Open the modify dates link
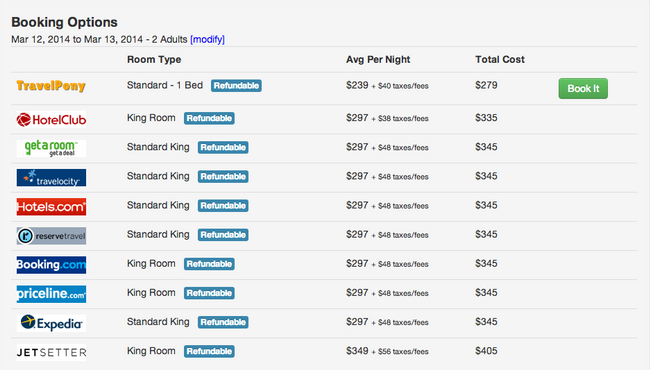The height and width of the screenshot is (370, 650). 207,39
